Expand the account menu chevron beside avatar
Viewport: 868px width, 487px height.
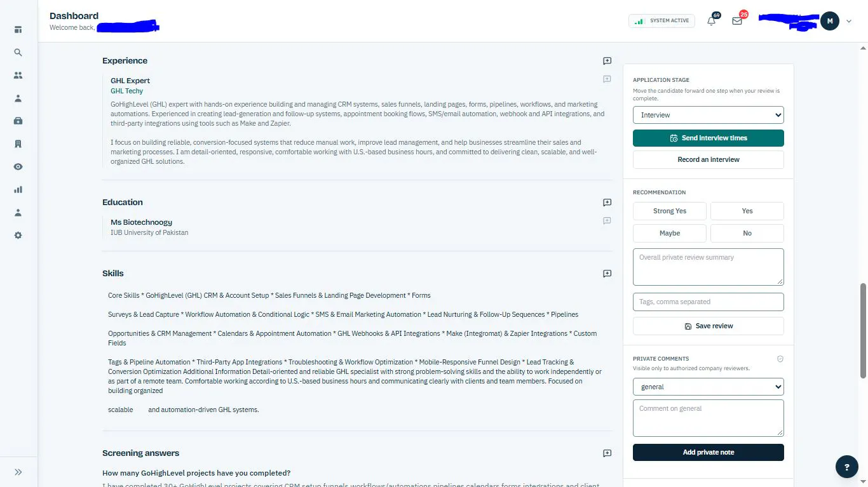848,22
